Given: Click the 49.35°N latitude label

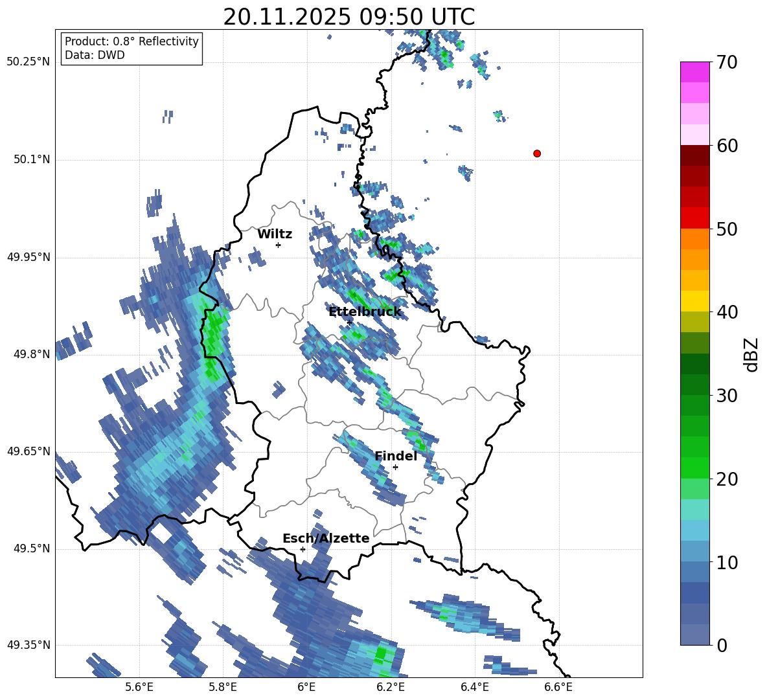Looking at the screenshot, I should point(28,645).
